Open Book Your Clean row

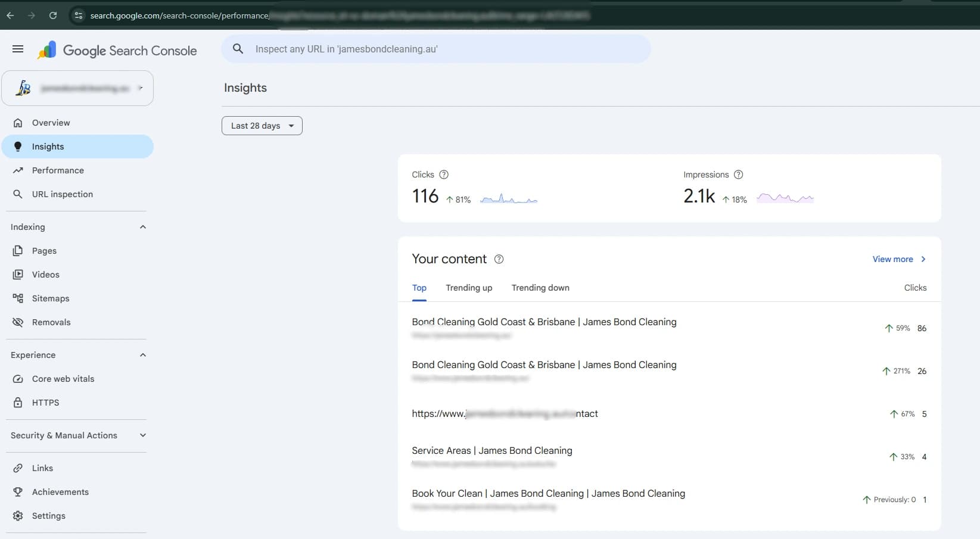tap(669, 500)
